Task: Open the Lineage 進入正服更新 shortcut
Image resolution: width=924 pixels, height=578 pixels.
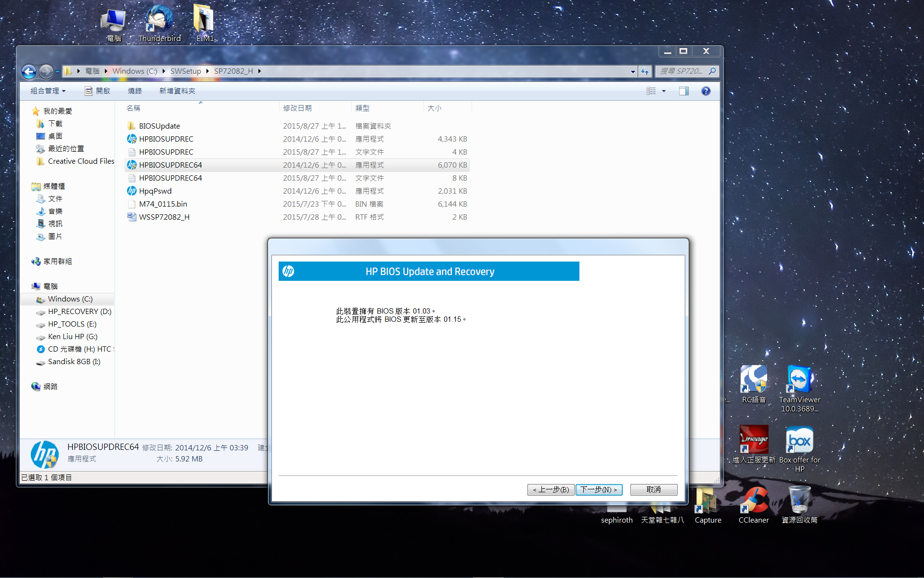Action: tap(754, 445)
